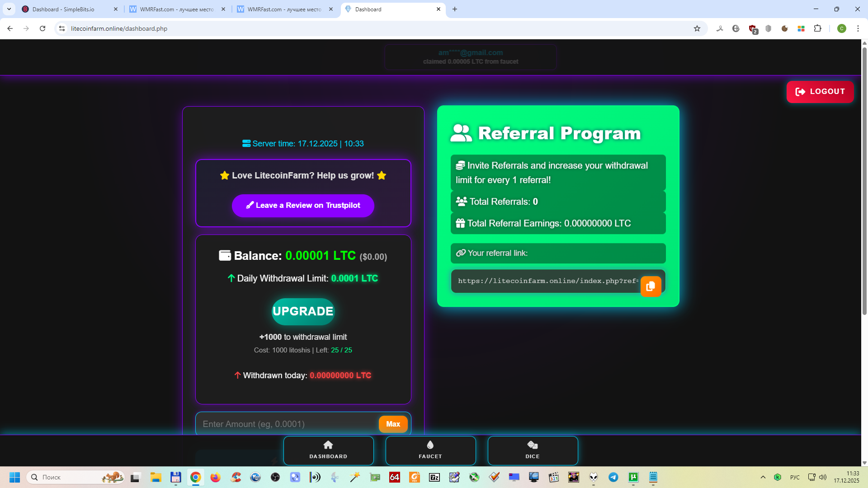
Task: Click the page vertical scrollbar
Action: (x=864, y=181)
